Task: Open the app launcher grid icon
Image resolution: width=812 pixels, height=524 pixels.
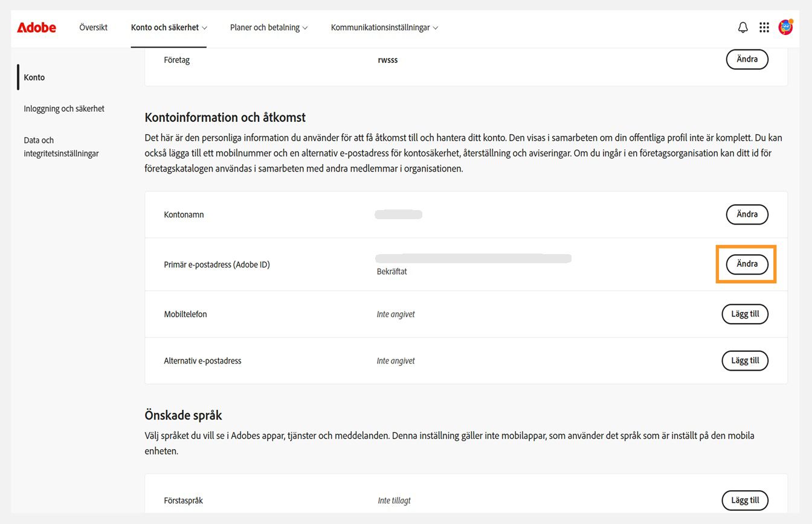Action: [x=764, y=27]
